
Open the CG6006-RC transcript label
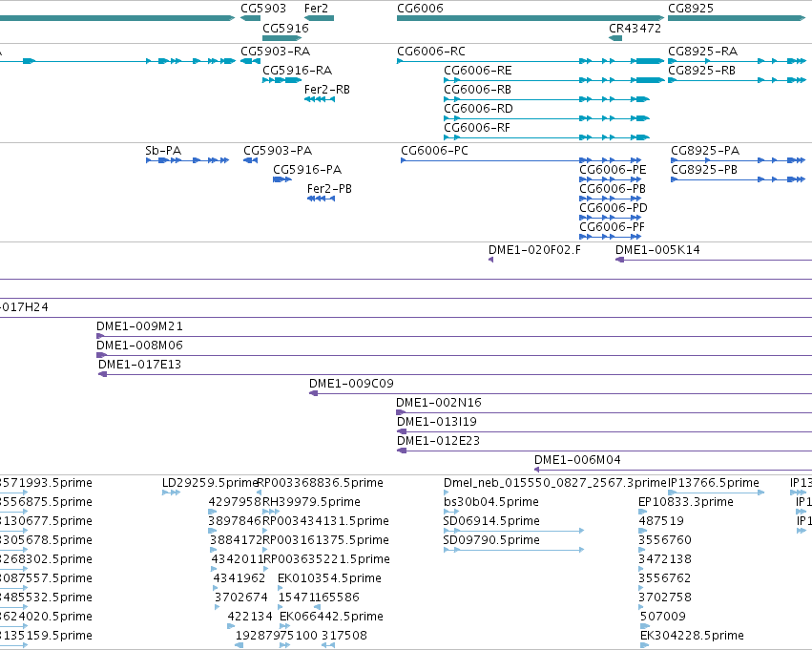tap(431, 52)
